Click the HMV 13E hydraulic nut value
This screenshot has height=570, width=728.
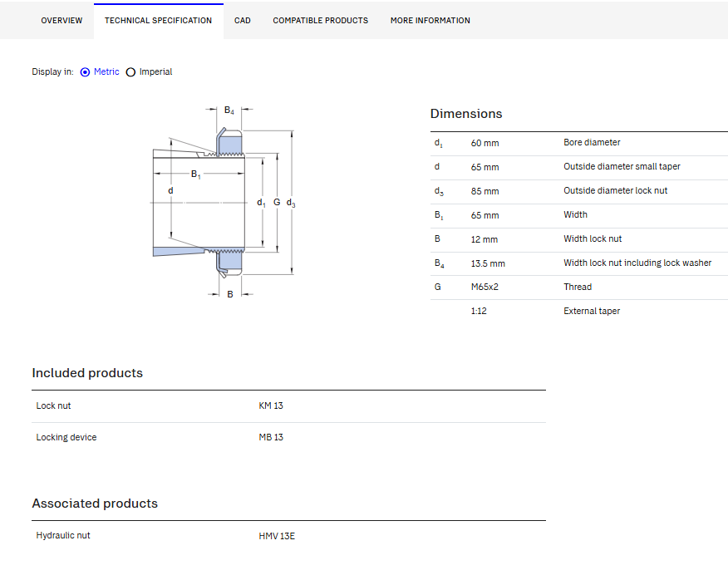(277, 536)
